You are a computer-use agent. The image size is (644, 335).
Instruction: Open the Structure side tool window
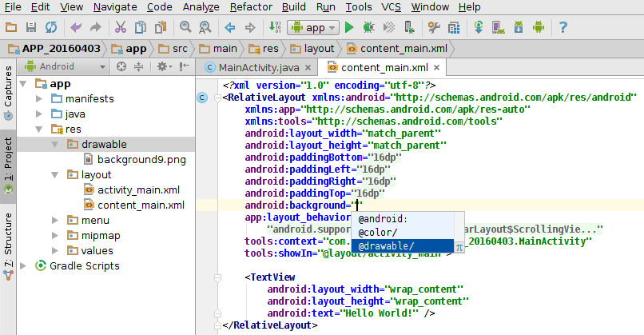point(8,246)
